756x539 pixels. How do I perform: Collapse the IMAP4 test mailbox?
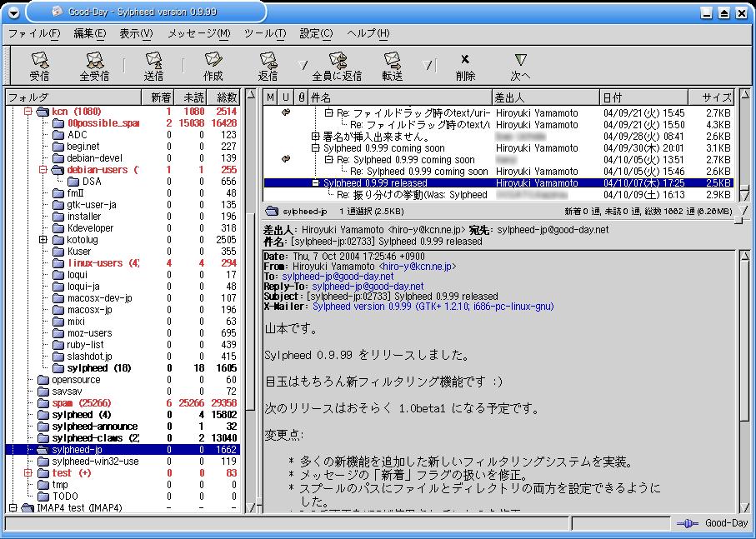pos(13,507)
